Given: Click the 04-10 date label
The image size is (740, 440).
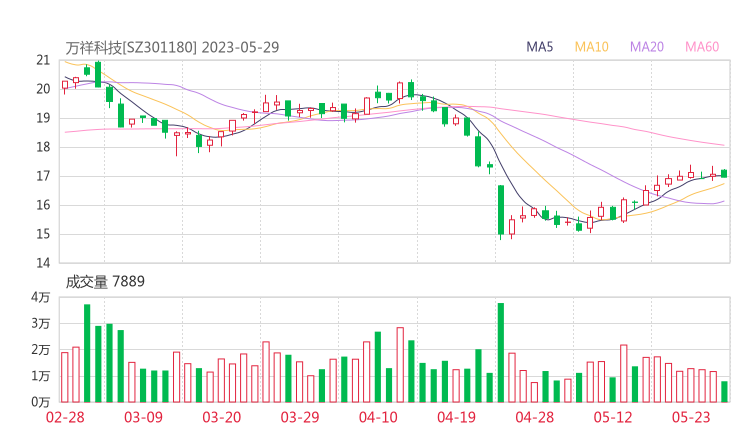Looking at the screenshot, I should click(378, 417).
